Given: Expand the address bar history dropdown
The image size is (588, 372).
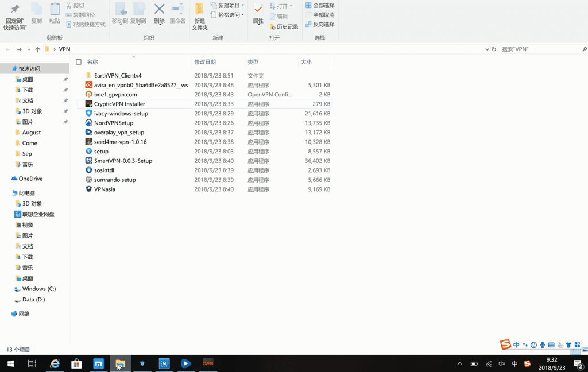Looking at the screenshot, I should [x=487, y=49].
